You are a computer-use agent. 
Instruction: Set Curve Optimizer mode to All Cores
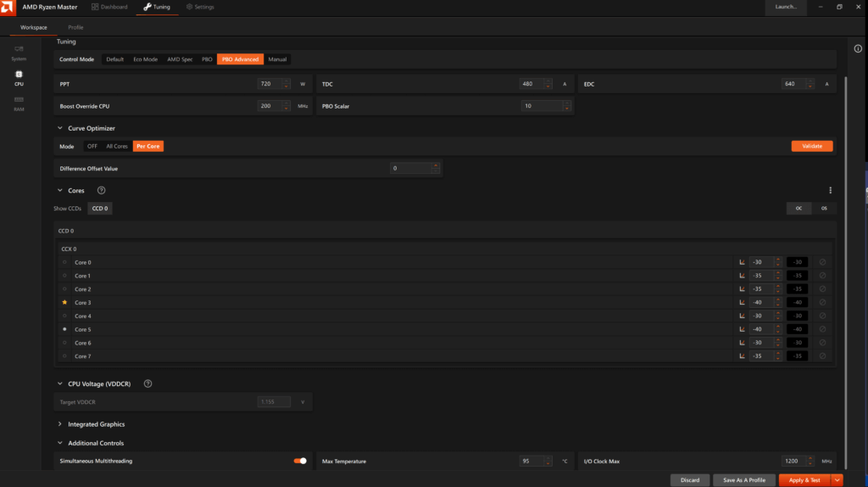[117, 146]
